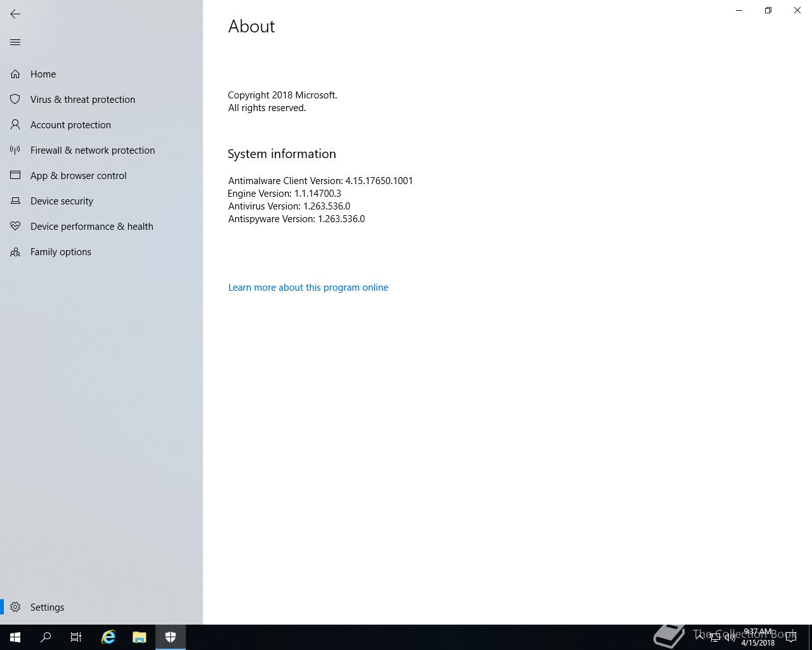
Task: Click the System information heading
Action: tap(282, 154)
